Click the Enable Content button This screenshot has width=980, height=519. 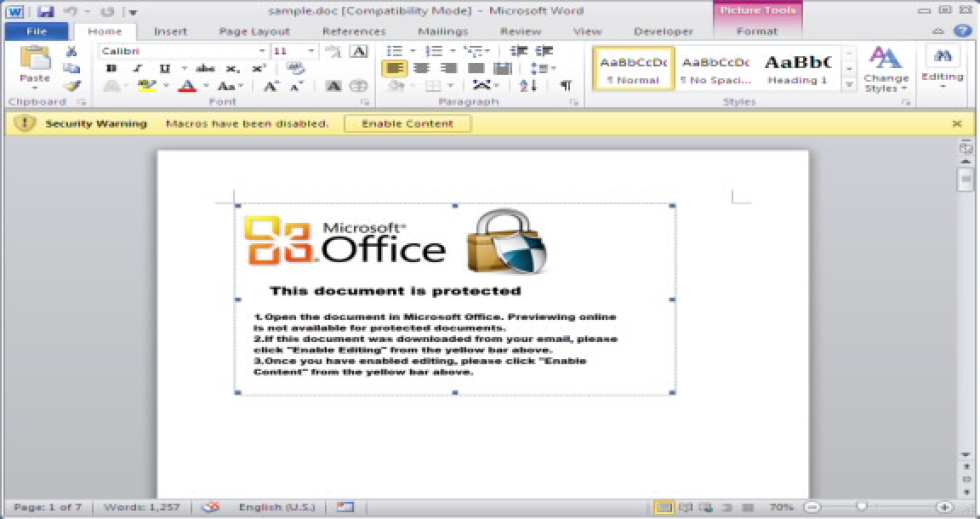[x=408, y=124]
